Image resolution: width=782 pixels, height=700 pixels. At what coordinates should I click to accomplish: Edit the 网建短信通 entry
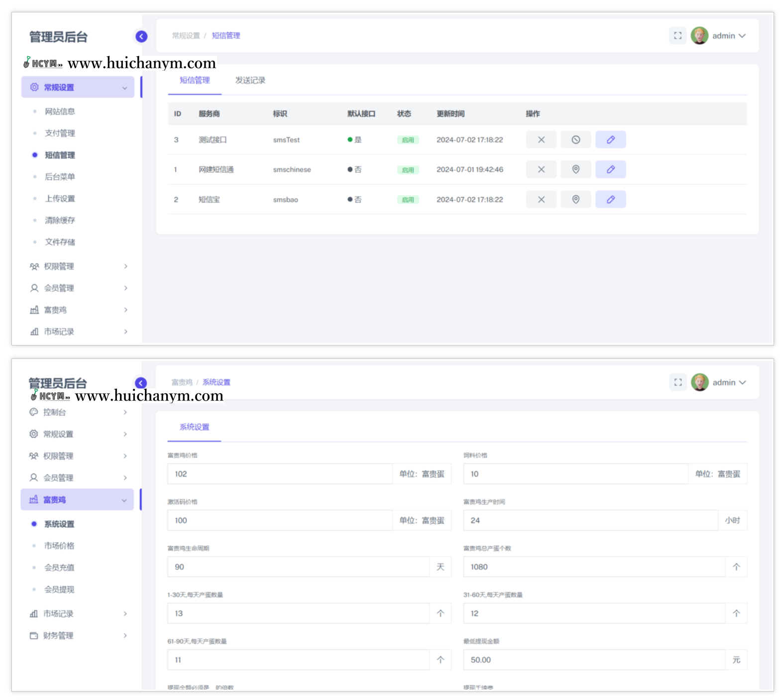(611, 170)
